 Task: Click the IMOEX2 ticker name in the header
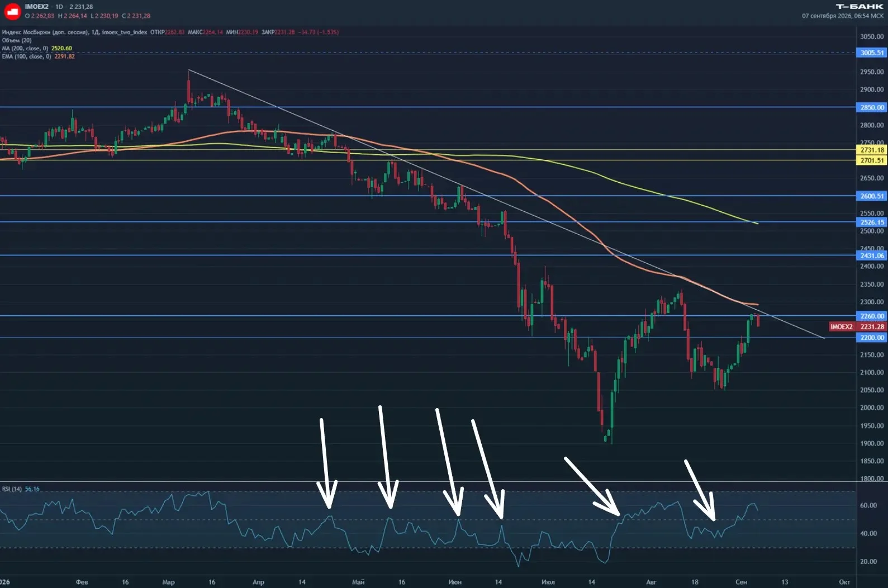37,7
